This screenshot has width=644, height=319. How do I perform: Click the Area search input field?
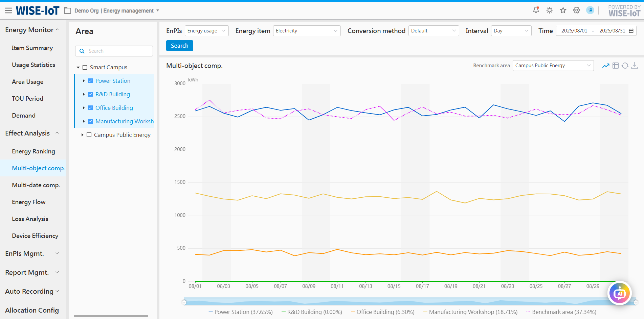(x=118, y=51)
